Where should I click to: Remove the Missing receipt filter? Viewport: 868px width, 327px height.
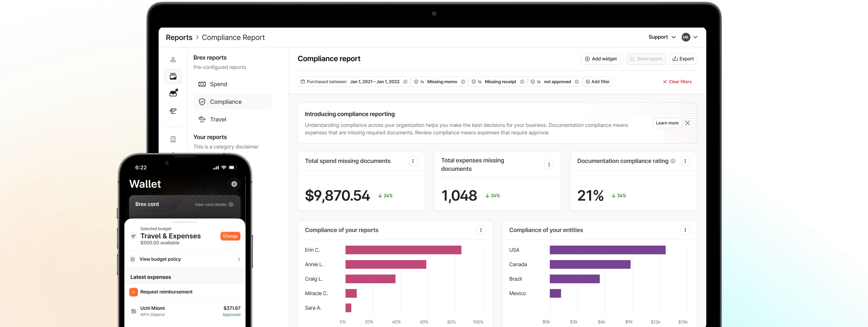(522, 82)
